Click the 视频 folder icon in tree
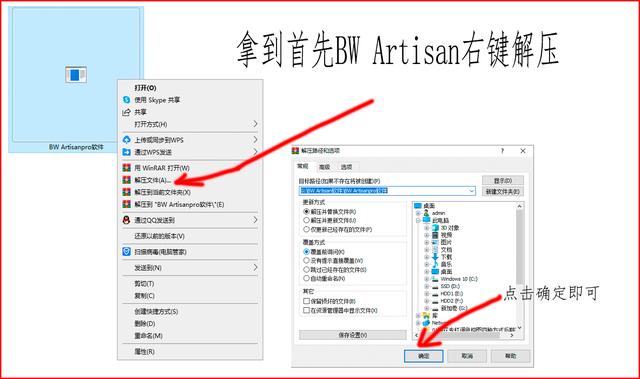 point(435,235)
